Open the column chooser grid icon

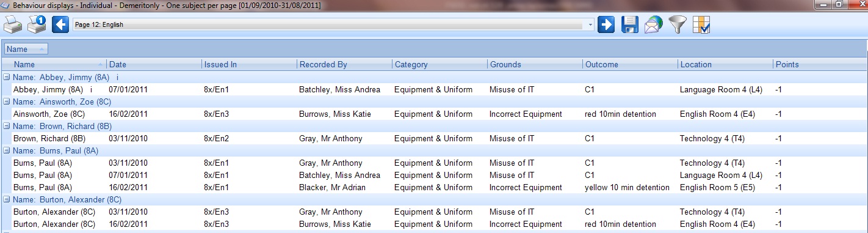point(701,24)
